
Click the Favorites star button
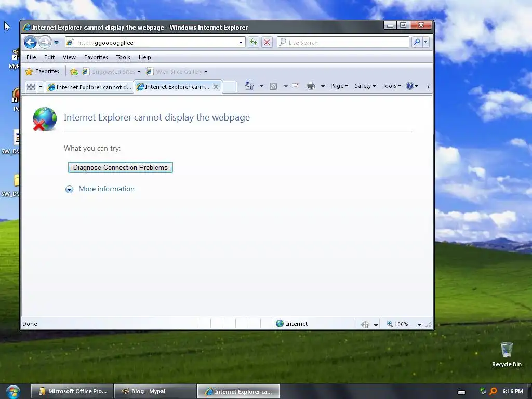coord(43,71)
